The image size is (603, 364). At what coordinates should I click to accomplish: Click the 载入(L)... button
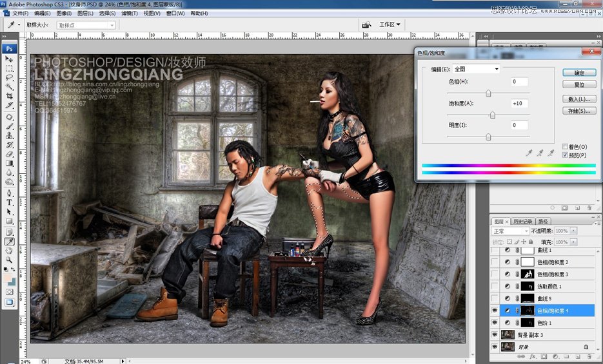578,99
